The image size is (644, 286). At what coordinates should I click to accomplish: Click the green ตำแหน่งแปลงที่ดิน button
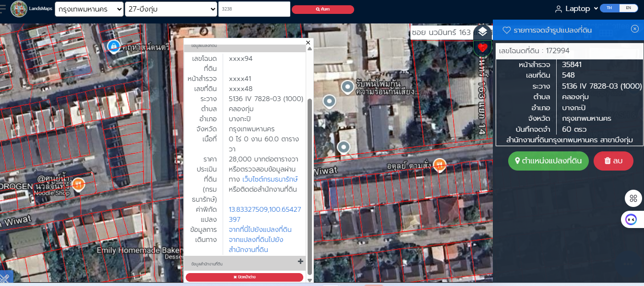click(x=548, y=161)
